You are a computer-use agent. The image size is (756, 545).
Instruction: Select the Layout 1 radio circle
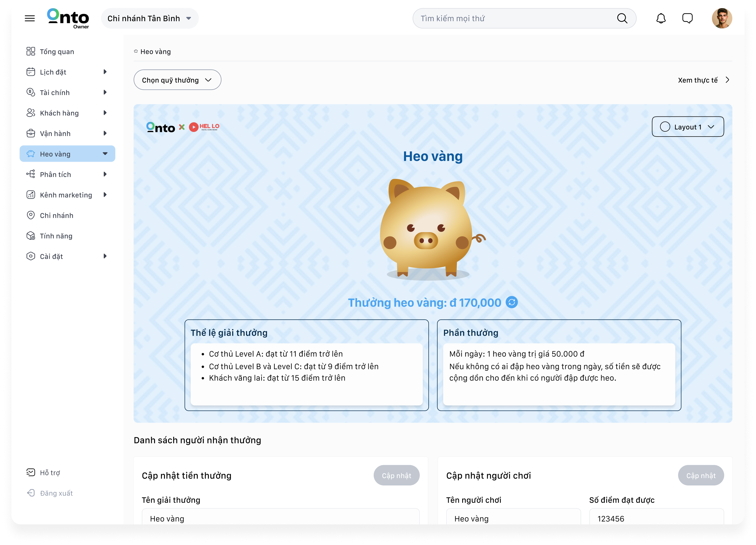pos(665,127)
